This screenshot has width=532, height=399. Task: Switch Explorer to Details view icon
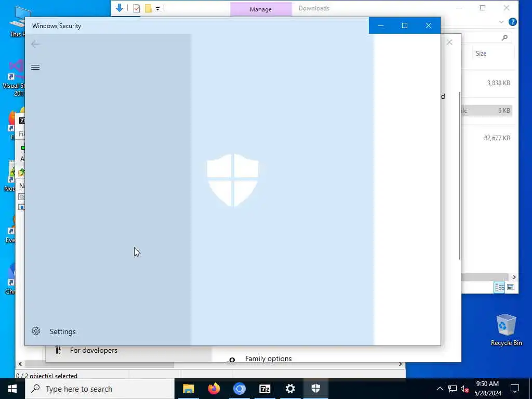coord(499,287)
